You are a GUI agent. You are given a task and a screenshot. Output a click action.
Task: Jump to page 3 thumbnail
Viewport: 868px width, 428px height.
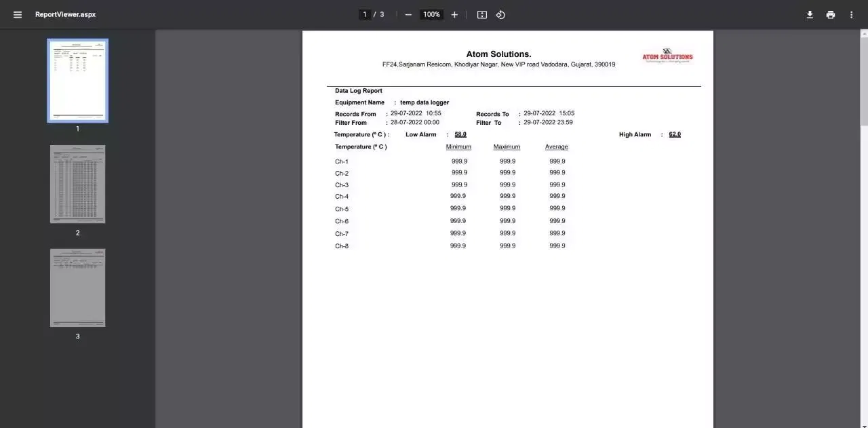(x=77, y=288)
